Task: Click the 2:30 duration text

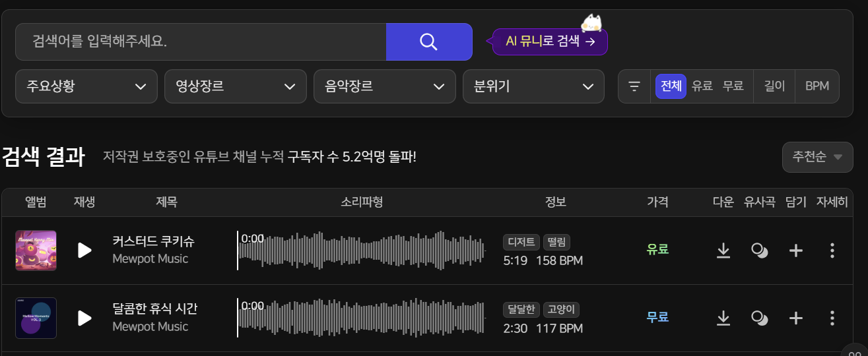Action: click(516, 328)
